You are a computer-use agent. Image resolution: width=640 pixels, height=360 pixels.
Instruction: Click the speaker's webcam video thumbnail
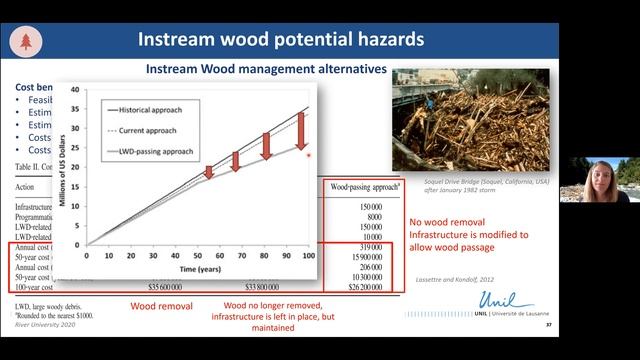click(x=600, y=180)
